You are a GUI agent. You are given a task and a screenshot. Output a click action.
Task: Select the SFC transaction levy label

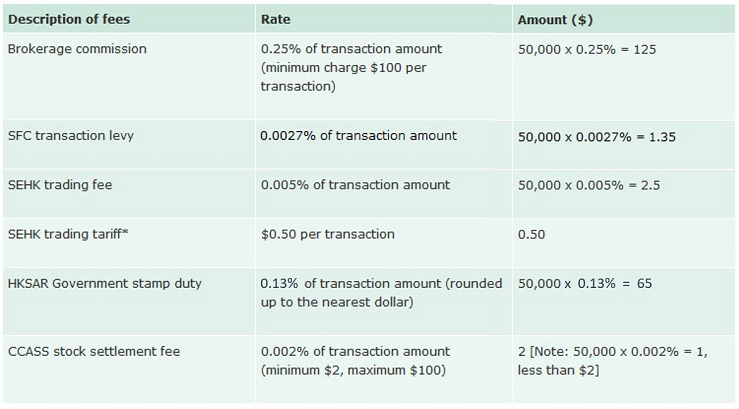coord(73,136)
